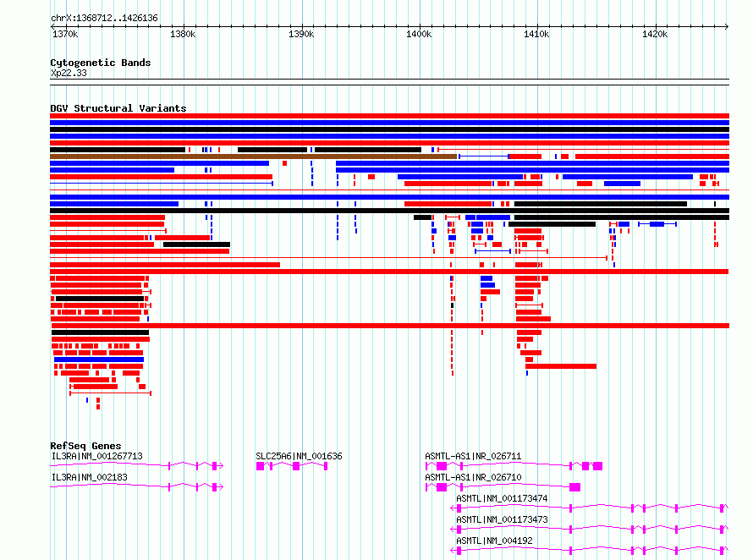This screenshot has width=753, height=560.
Task: Open the ASMTL-AS1|NR_026711 gene label
Action: pos(473,456)
